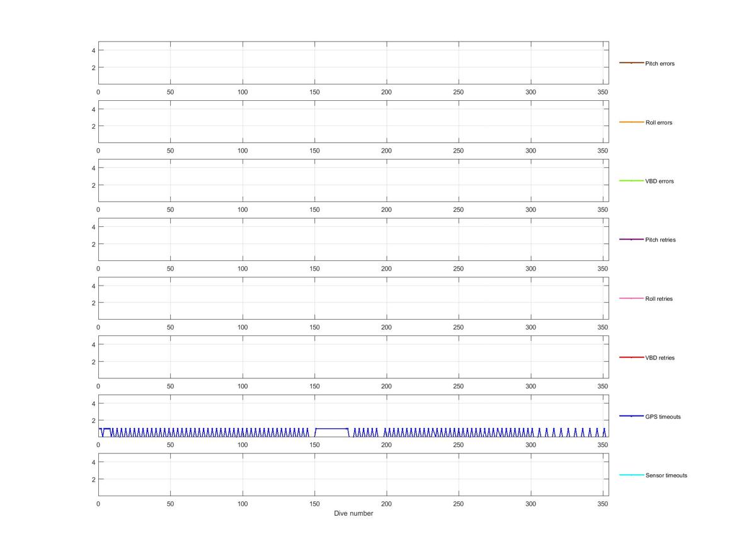Click the VBD retries legend label
This screenshot has width=756, height=558.
click(x=660, y=358)
